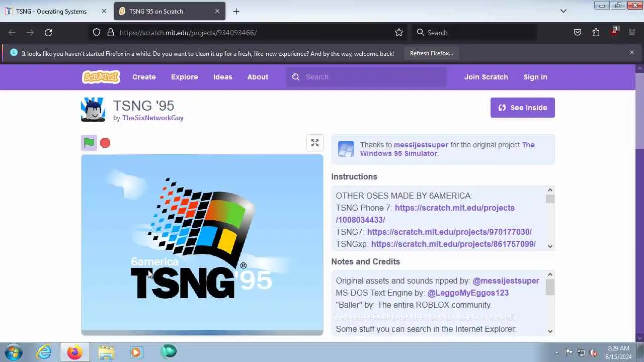Image resolution: width=644 pixels, height=362 pixels.
Task: Open The Windows 95 Simulator project link
Action: point(447,149)
